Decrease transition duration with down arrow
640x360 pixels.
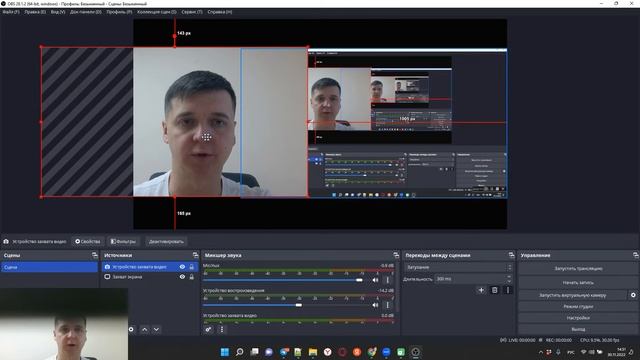(x=509, y=281)
